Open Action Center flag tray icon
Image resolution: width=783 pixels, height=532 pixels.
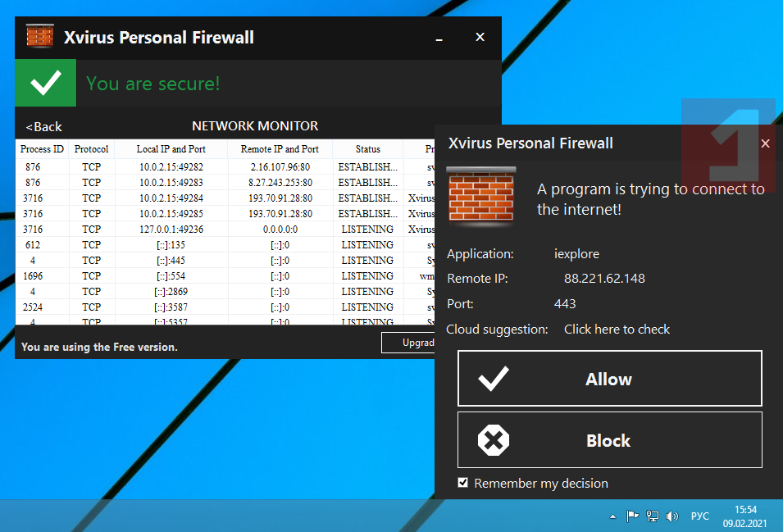[x=632, y=516]
